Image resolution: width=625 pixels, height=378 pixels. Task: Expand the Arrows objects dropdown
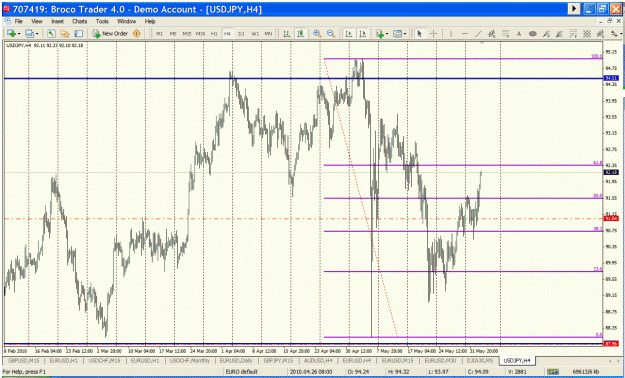point(620,34)
